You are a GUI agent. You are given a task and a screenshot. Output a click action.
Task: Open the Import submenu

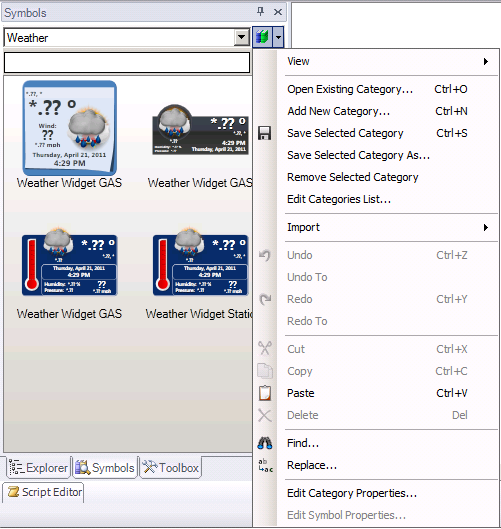[x=375, y=227]
